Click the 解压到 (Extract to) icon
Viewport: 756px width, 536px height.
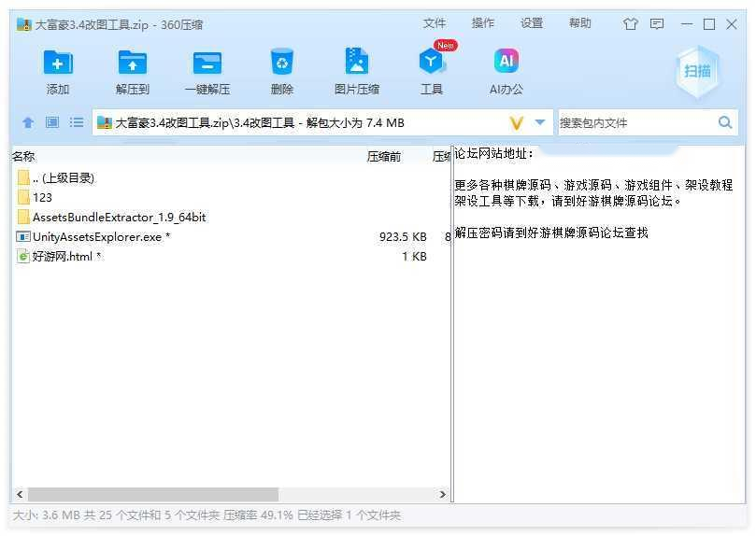(133, 63)
